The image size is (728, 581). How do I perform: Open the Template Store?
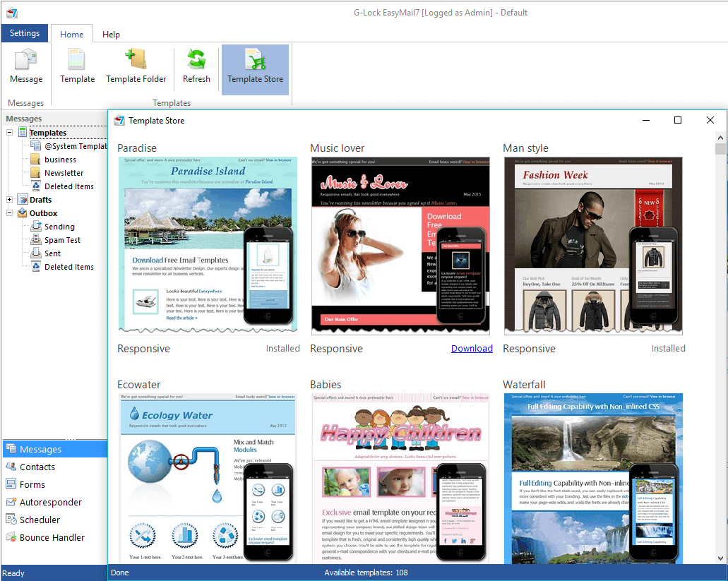255,67
